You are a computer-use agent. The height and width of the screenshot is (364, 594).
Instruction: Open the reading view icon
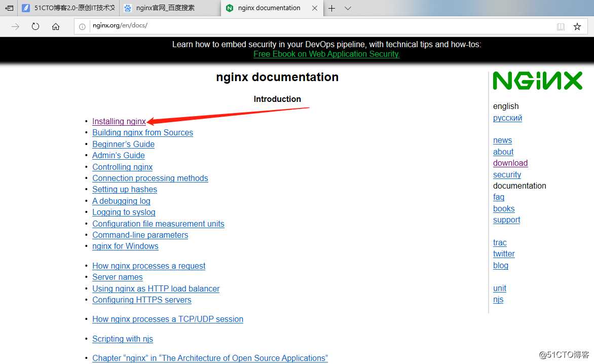(561, 26)
